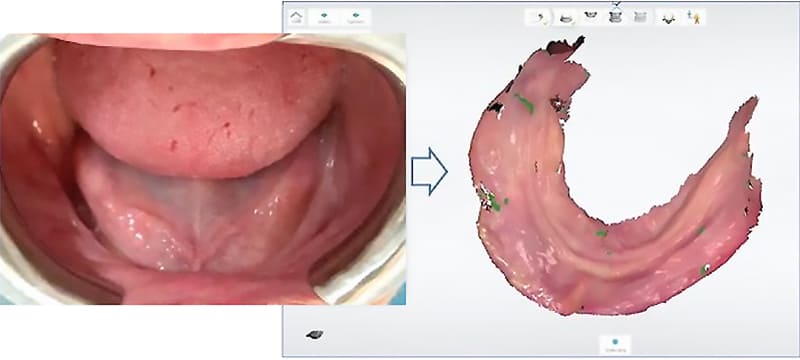Image resolution: width=800 pixels, height=360 pixels.
Task: Click the green spot at the ridge center
Action: 602,234
